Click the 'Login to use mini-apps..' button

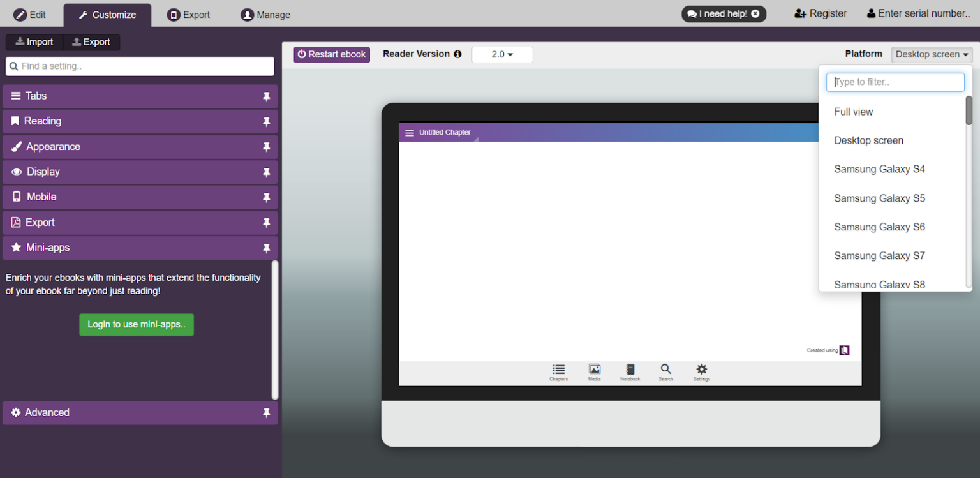pyautogui.click(x=136, y=324)
